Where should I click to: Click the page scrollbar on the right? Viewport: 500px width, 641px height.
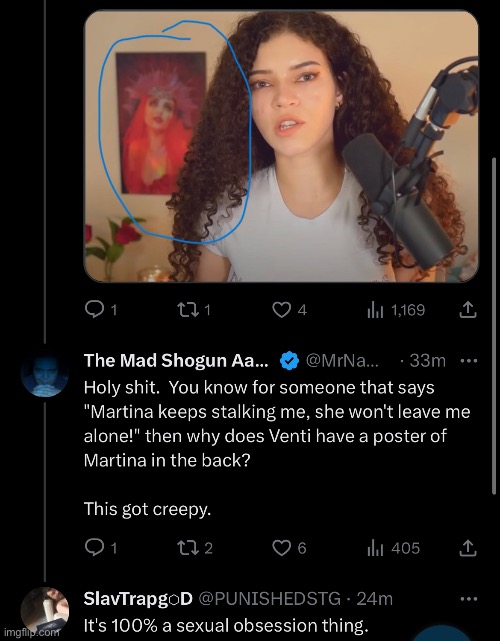[494, 326]
